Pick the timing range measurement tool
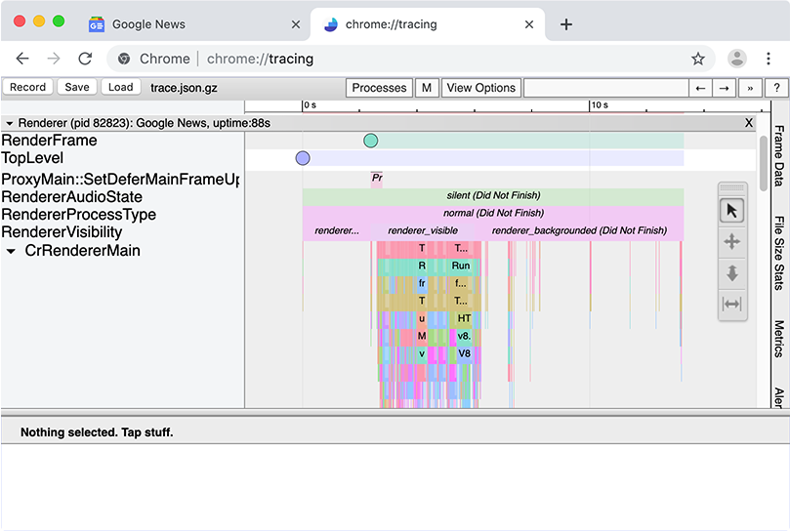 coord(731,305)
